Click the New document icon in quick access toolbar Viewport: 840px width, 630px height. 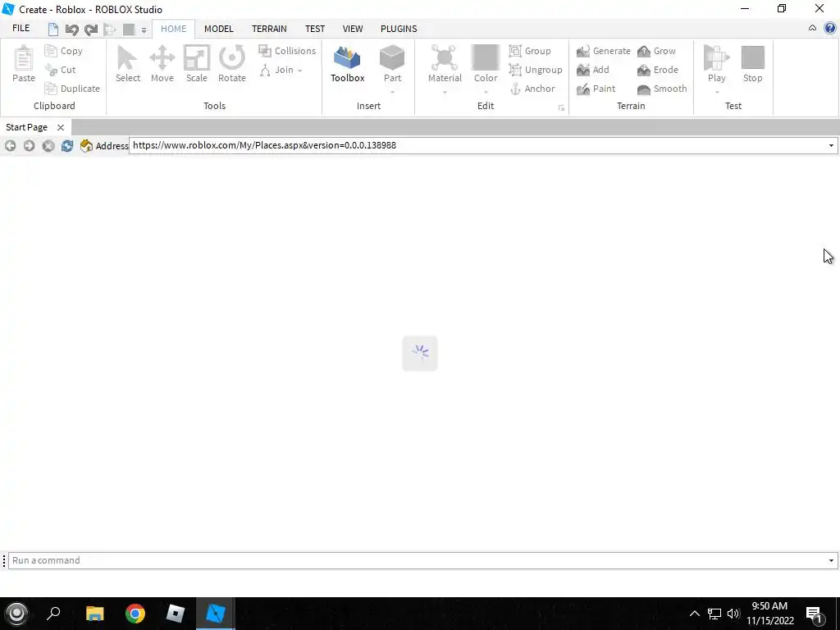tap(53, 30)
